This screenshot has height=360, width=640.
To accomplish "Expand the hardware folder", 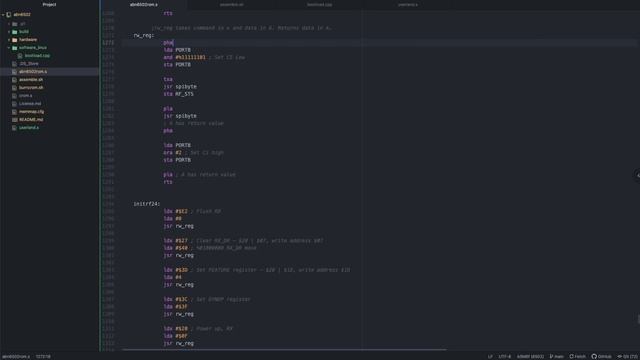I will click(9, 40).
